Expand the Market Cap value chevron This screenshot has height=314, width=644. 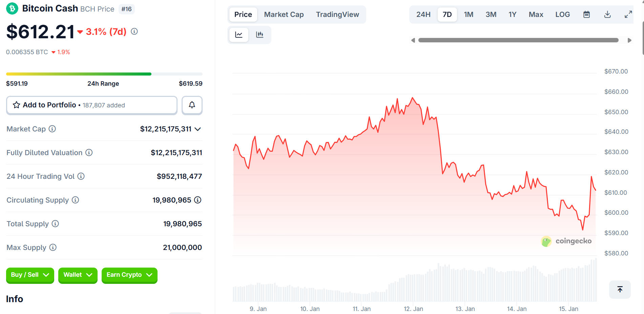(x=198, y=129)
